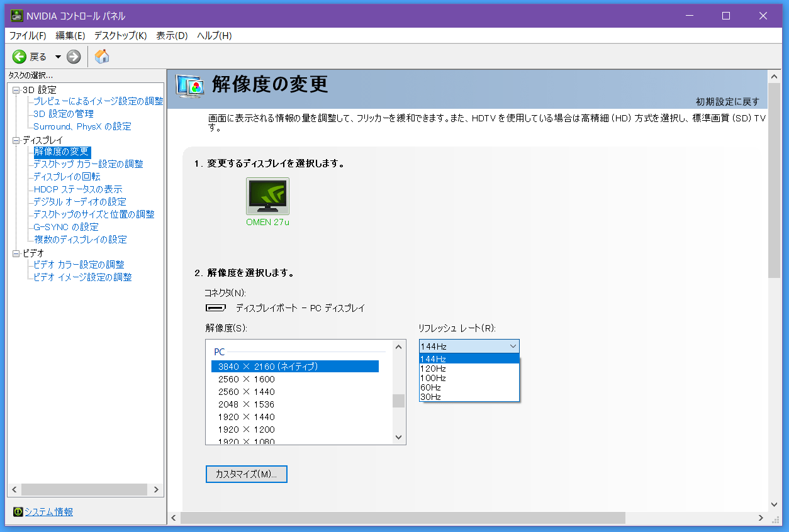Click the カスタマイズ(M)... button

247,474
